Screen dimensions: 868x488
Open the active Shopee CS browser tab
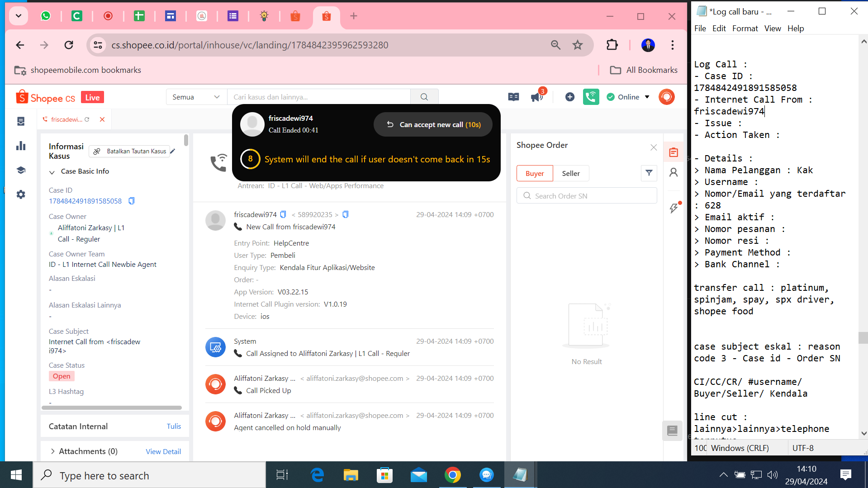click(326, 16)
